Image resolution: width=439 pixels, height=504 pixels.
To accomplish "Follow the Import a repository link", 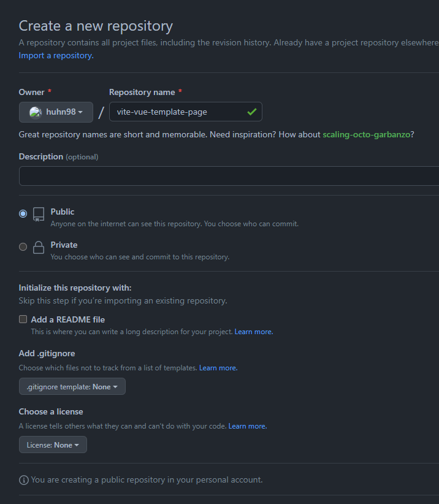I will 56,55.
